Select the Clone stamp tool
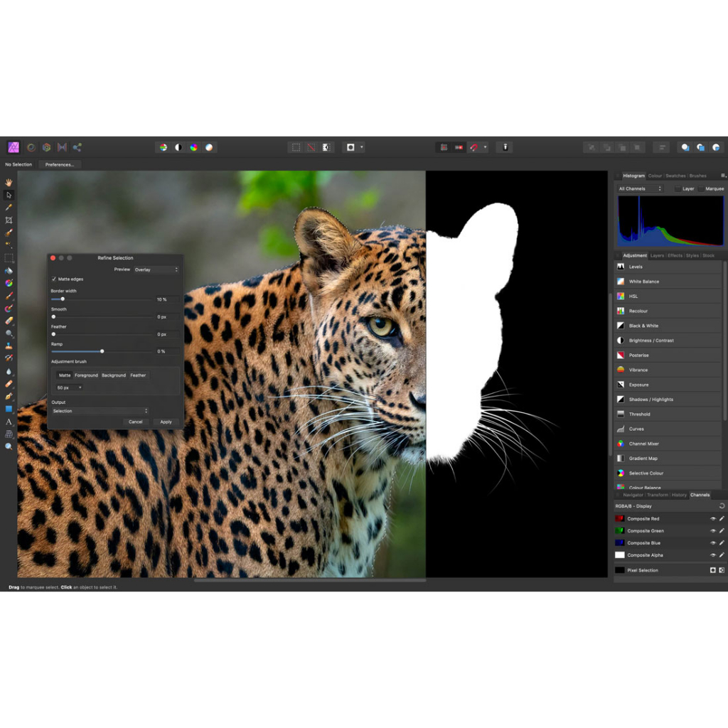 tap(9, 346)
